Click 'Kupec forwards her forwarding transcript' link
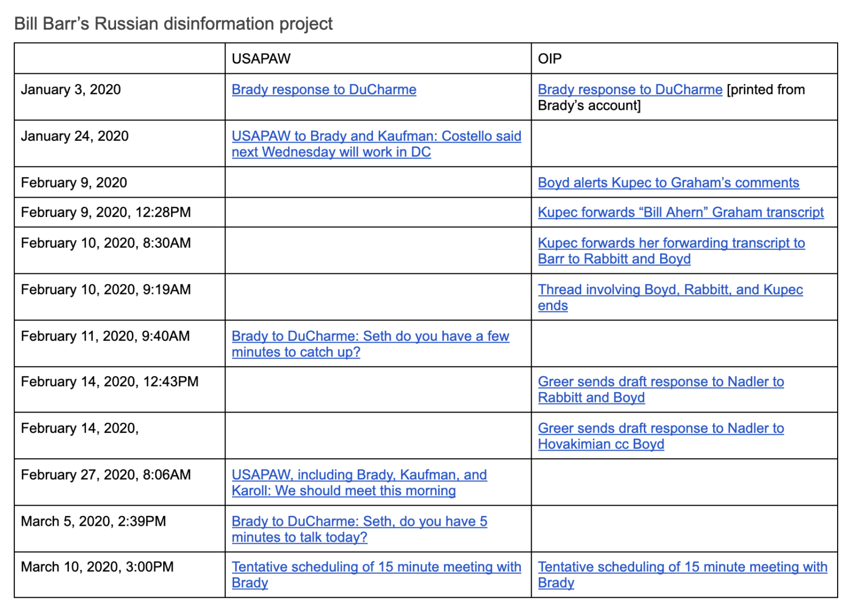853x616 pixels. pyautogui.click(x=671, y=243)
